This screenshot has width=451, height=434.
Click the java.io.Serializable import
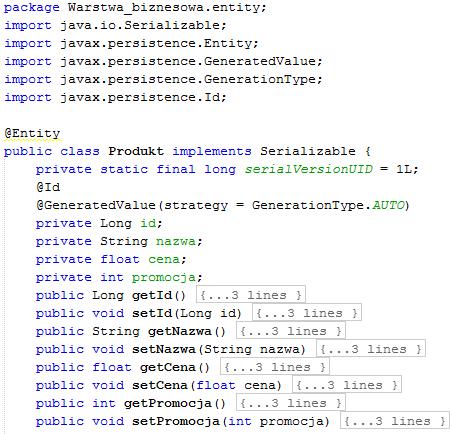pyautogui.click(x=140, y=25)
